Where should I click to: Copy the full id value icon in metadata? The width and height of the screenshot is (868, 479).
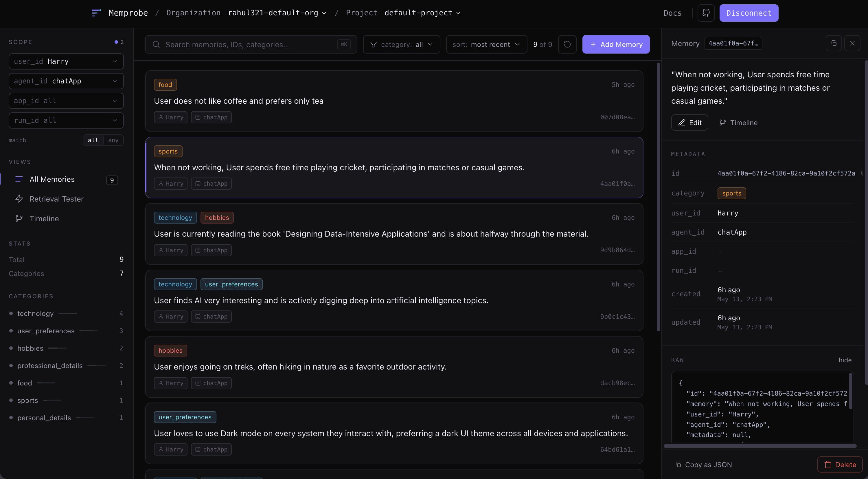tap(862, 173)
